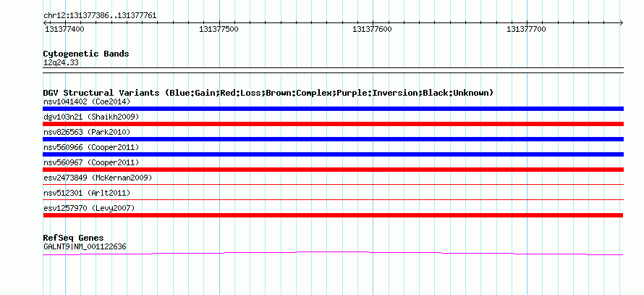Click the thin red nsv512301 Arlt2011 line
This screenshot has height=295, width=644.
click(333, 199)
